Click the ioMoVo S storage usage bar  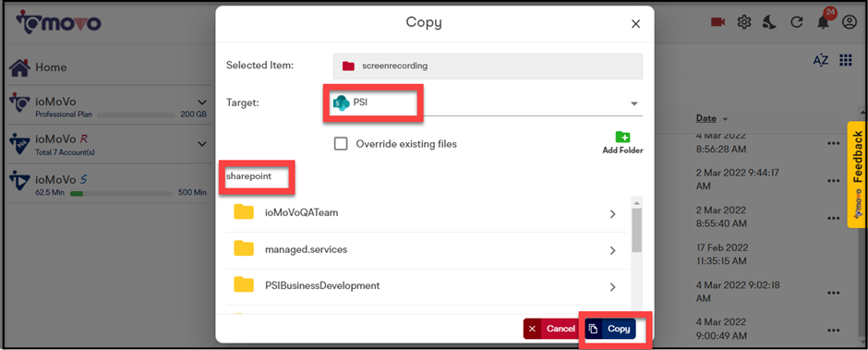[121, 193]
